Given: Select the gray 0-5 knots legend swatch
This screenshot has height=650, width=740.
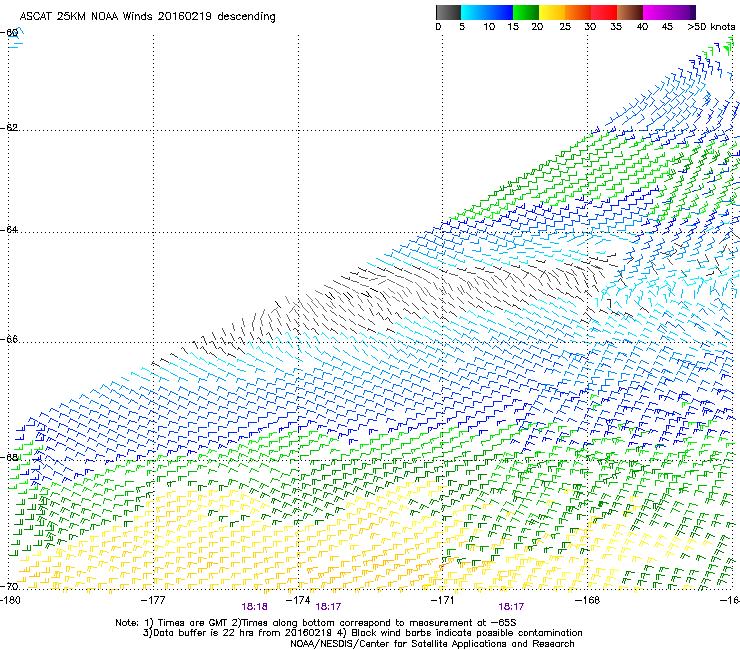Looking at the screenshot, I should click(x=448, y=12).
